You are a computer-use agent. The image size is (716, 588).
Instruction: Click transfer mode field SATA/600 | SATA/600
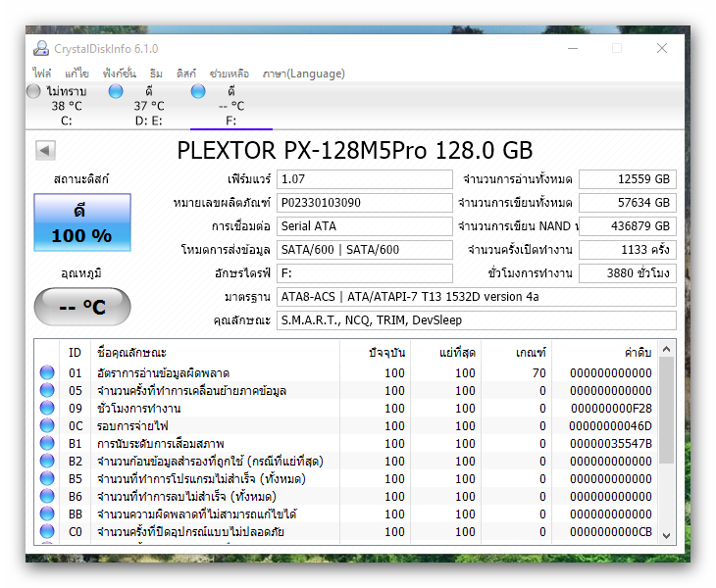(365, 250)
